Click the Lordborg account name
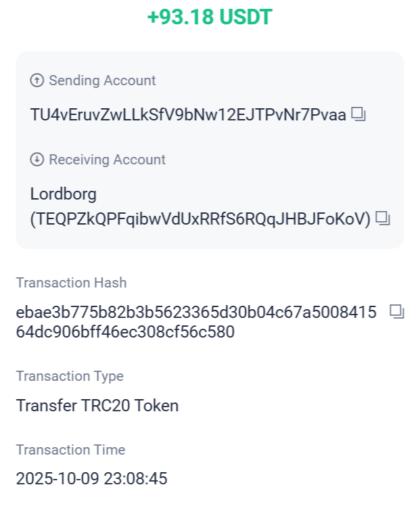This screenshot has width=420, height=506. point(64,194)
